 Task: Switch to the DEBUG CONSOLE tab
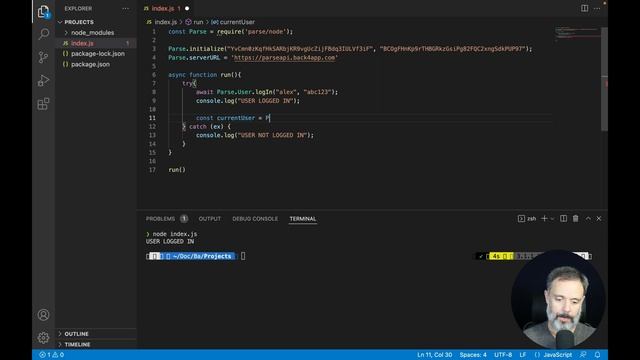(x=255, y=219)
